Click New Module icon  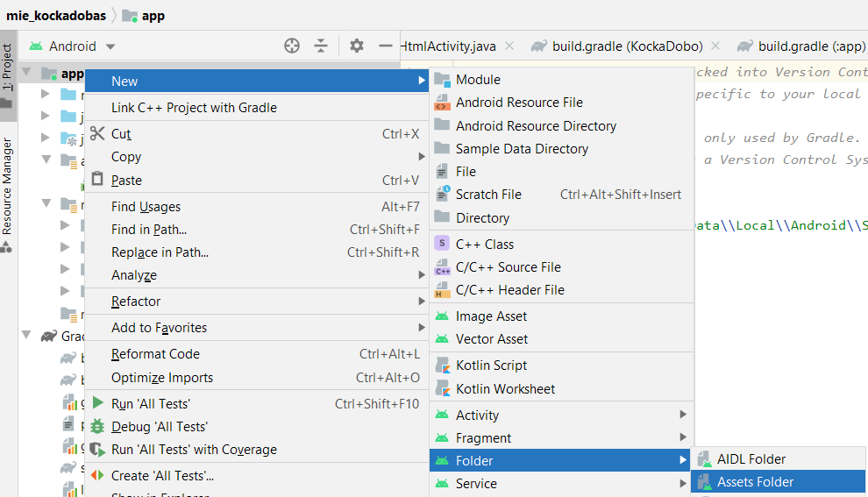pyautogui.click(x=442, y=80)
